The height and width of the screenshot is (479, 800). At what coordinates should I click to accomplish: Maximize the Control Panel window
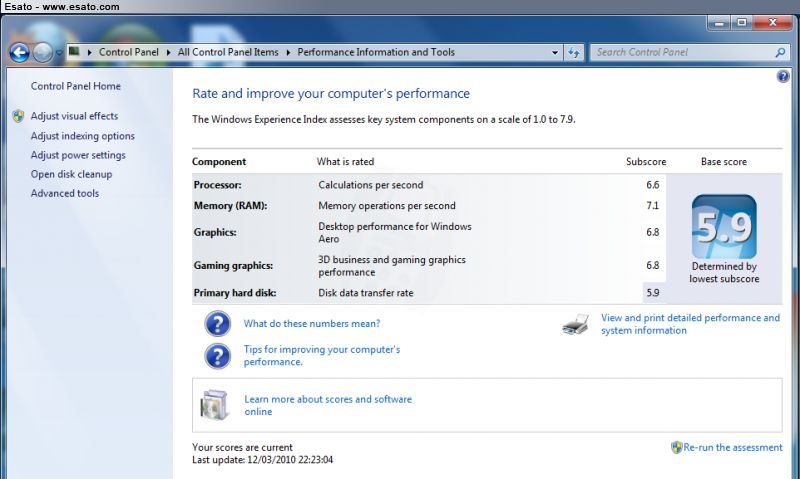click(742, 22)
